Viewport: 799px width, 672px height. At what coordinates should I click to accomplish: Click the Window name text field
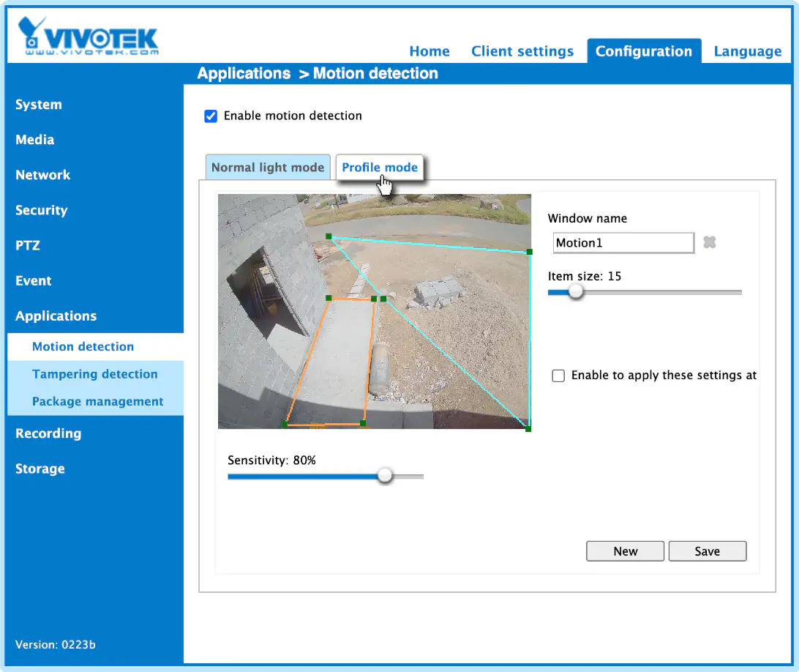(x=623, y=243)
